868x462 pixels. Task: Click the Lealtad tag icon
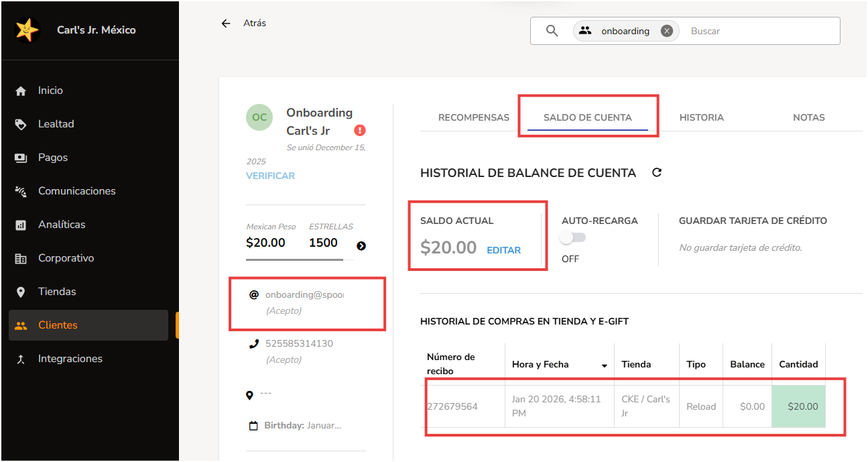pyautogui.click(x=21, y=125)
